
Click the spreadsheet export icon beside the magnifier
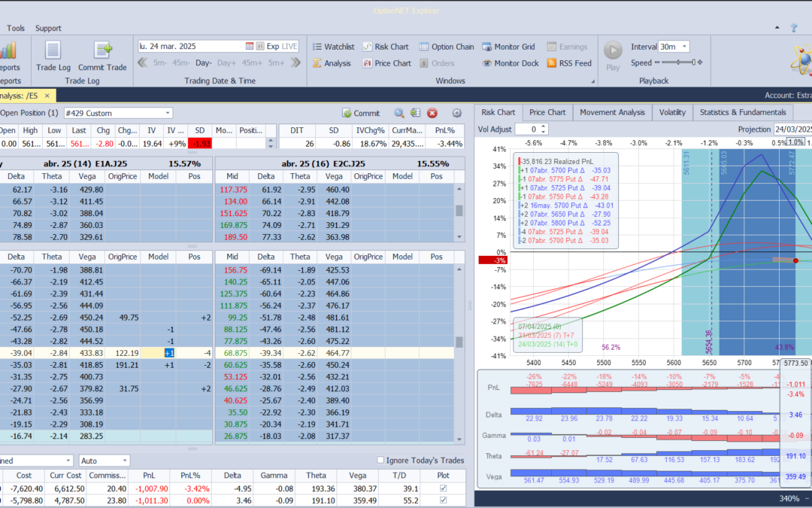click(x=415, y=113)
